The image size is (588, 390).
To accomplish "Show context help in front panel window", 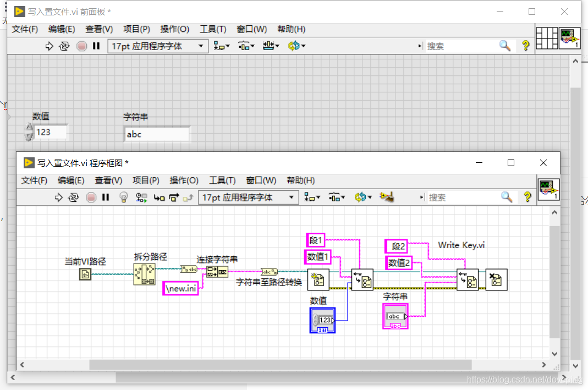I will (x=526, y=46).
